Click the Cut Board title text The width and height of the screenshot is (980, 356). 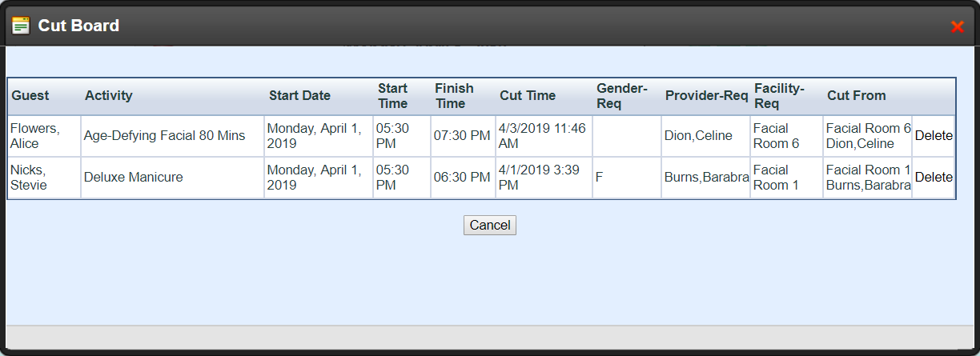point(78,26)
